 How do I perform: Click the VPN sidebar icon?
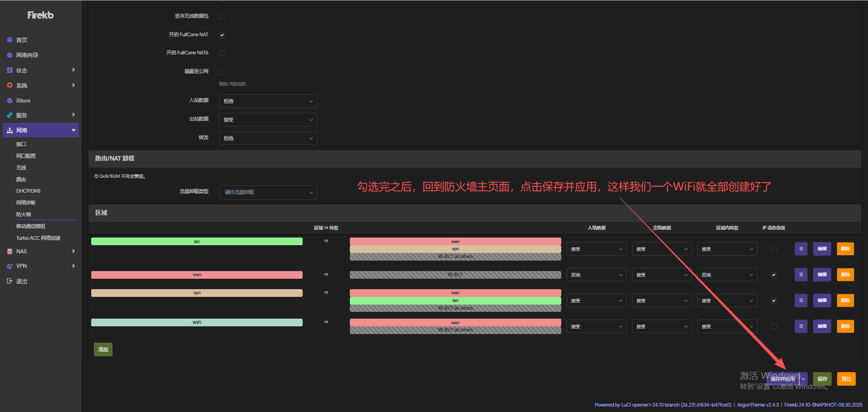point(10,267)
